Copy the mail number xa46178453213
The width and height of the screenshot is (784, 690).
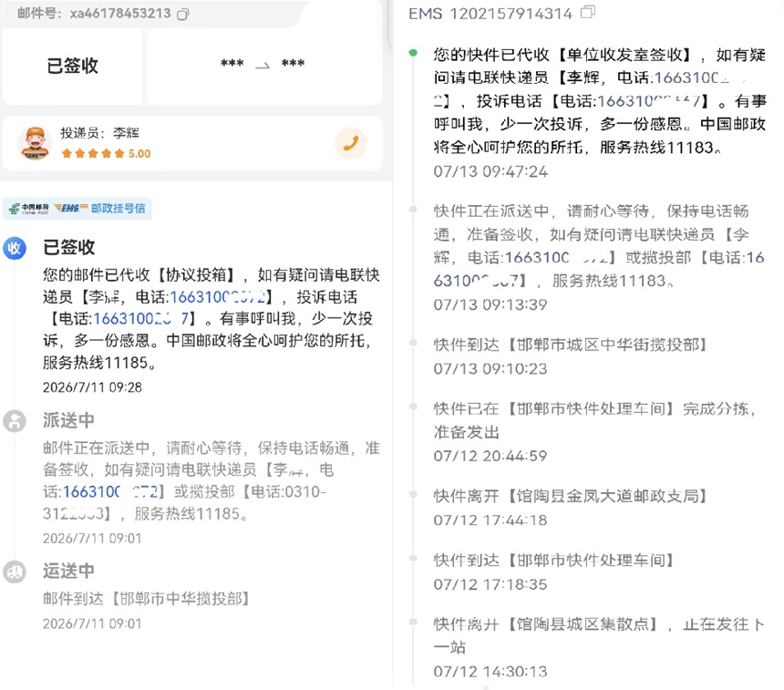[x=183, y=14]
